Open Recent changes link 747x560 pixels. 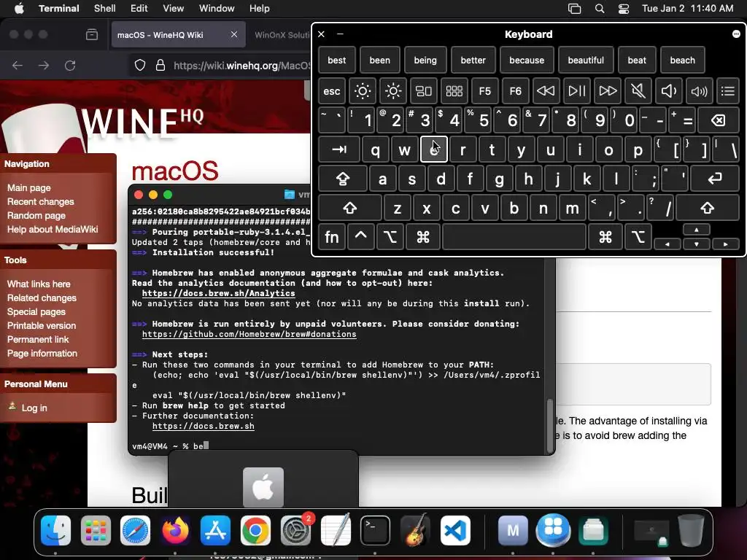[41, 201]
